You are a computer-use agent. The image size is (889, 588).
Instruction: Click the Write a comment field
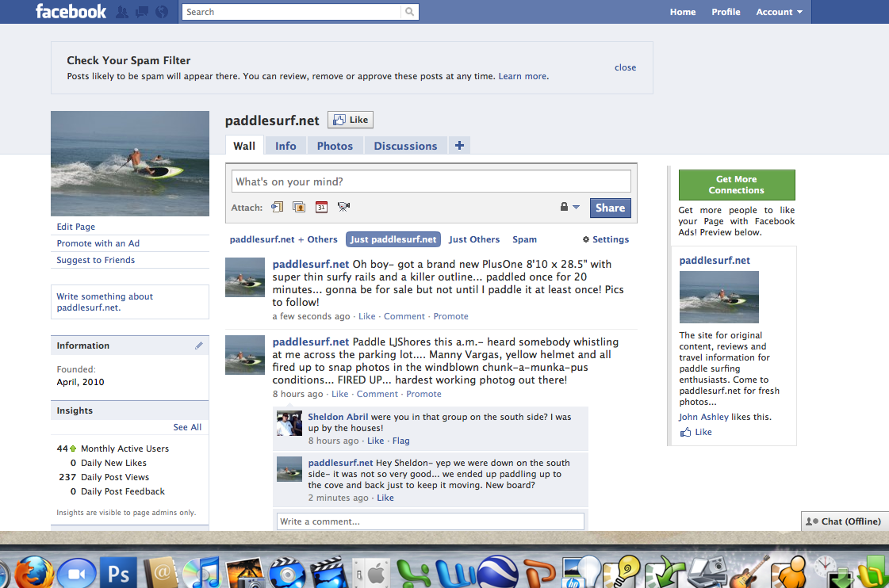click(430, 521)
